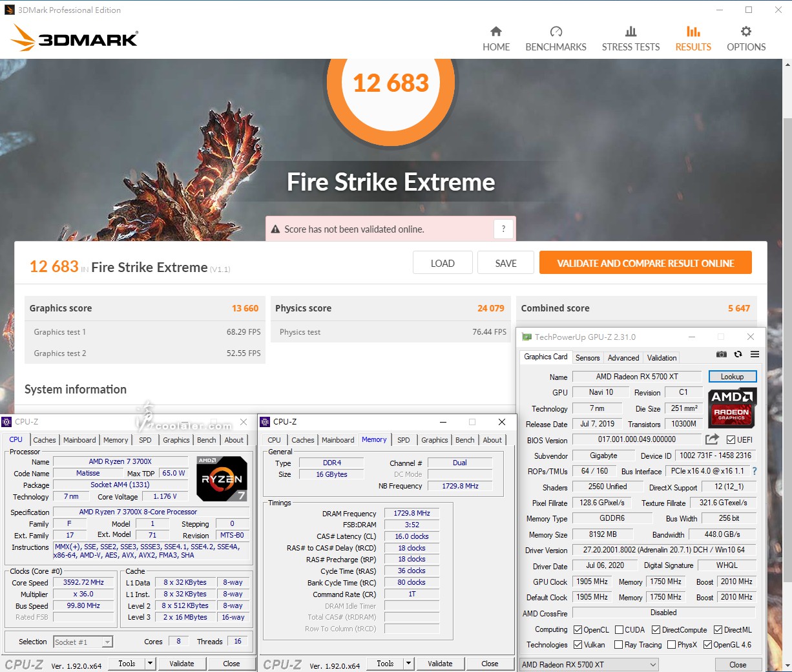
Task: Select Graphics tab in CPU-Z Memory window
Action: click(435, 440)
